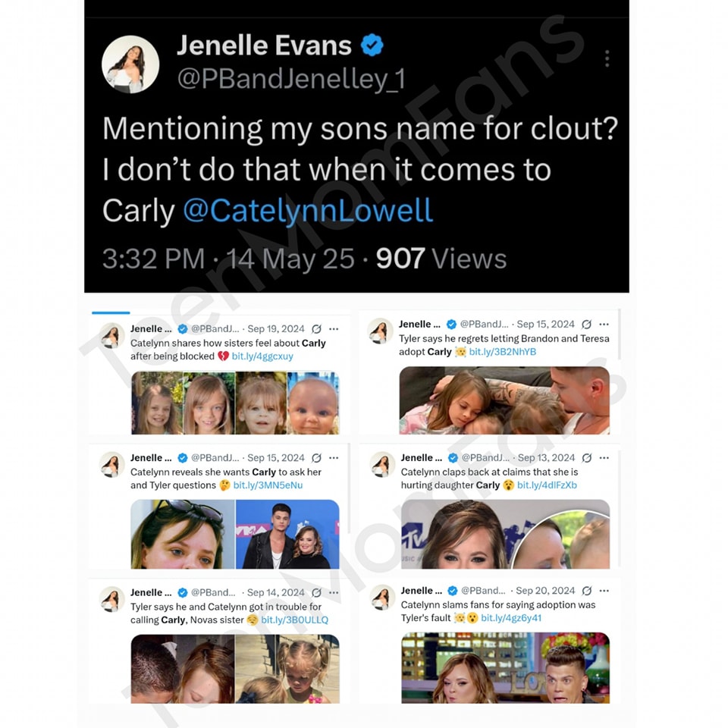
Task: Click Grok icon on the Sep 13, 2024 tweet
Action: point(587,458)
